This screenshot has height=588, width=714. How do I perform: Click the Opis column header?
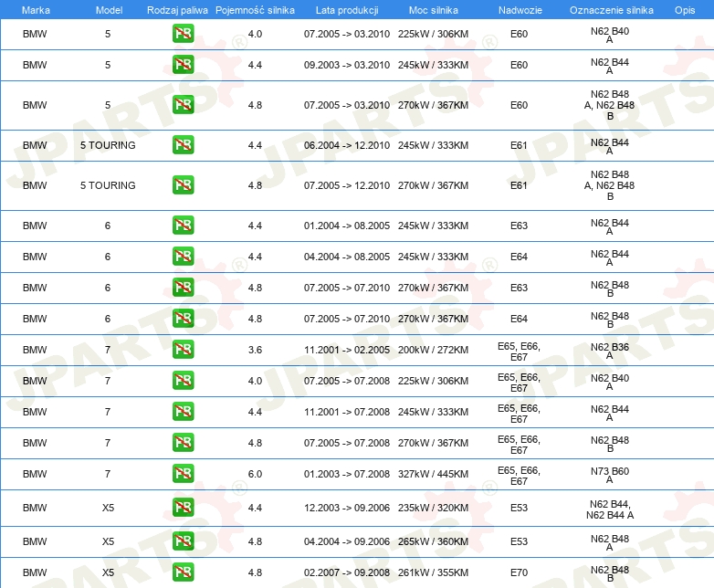[685, 10]
